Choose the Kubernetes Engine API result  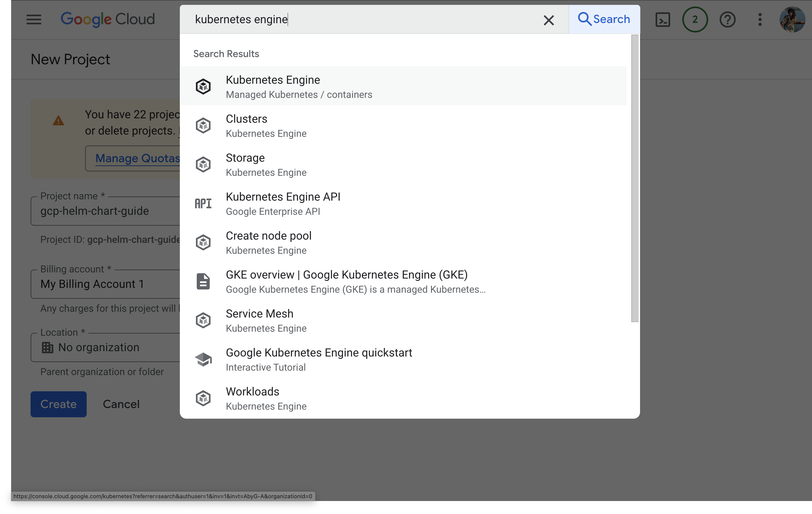pos(283,203)
